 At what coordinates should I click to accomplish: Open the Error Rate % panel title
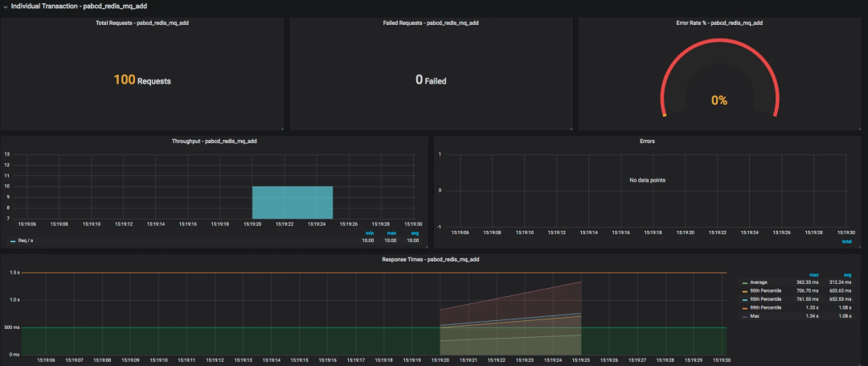tap(719, 23)
